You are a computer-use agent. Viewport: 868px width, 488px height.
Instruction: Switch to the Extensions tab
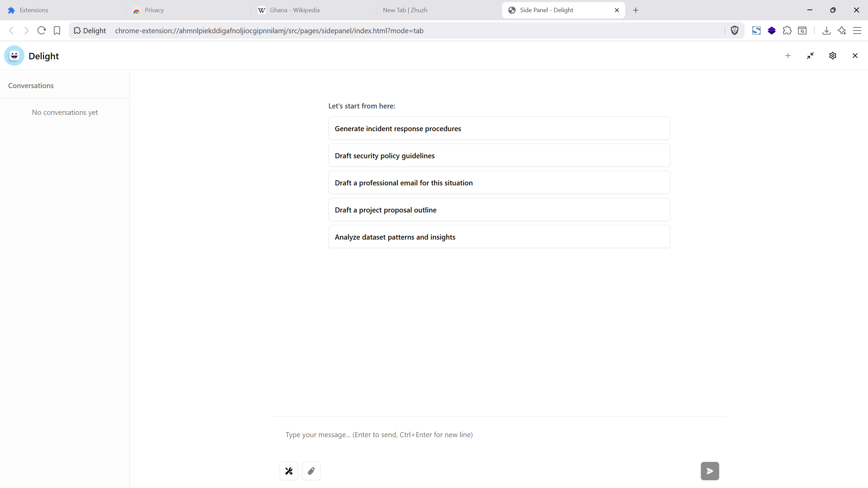point(34,10)
